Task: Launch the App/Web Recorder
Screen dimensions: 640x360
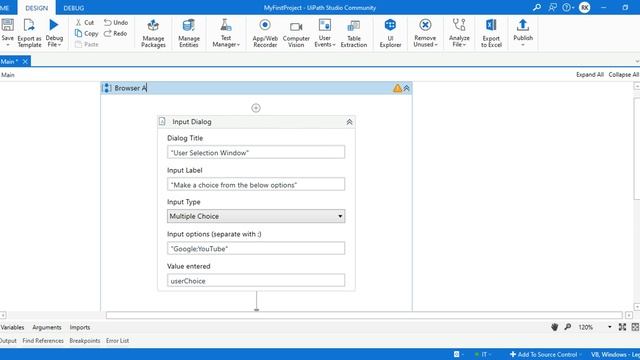Action: tap(265, 33)
